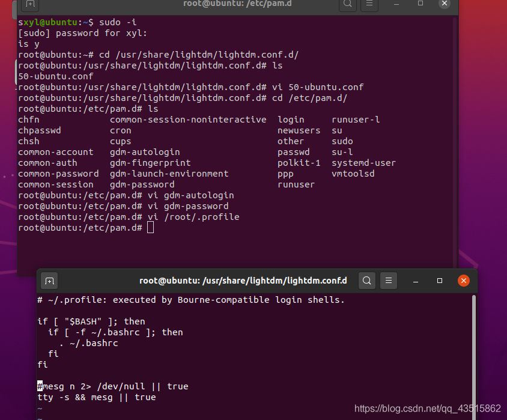Click 'gdm-autologin' in the ls listing
Viewport: 507px width, 420px height.
(x=145, y=152)
